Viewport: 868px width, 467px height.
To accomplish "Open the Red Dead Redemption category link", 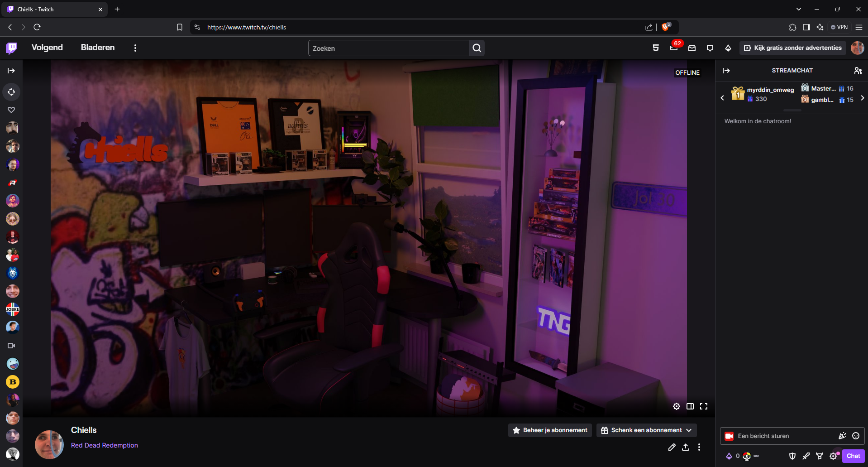I will (x=105, y=445).
